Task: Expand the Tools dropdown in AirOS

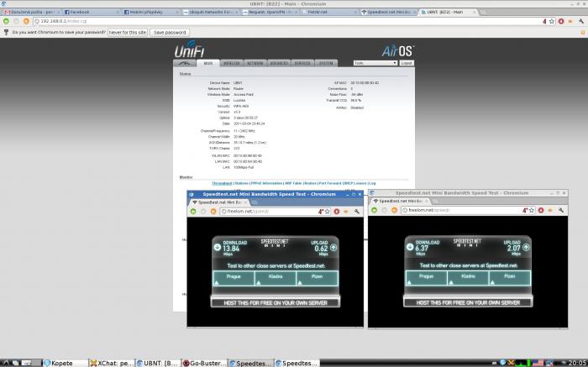Action: (375, 63)
